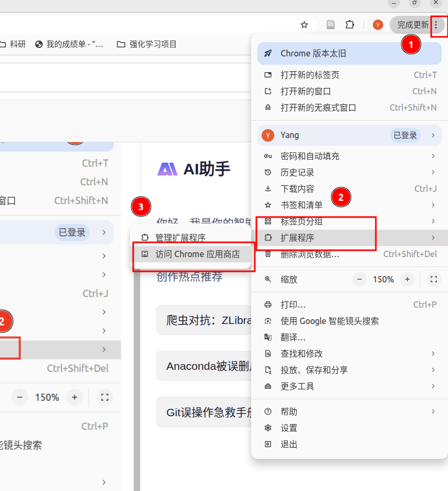
Task: Open the 强化学习项目 bookmark folder
Action: 147,44
